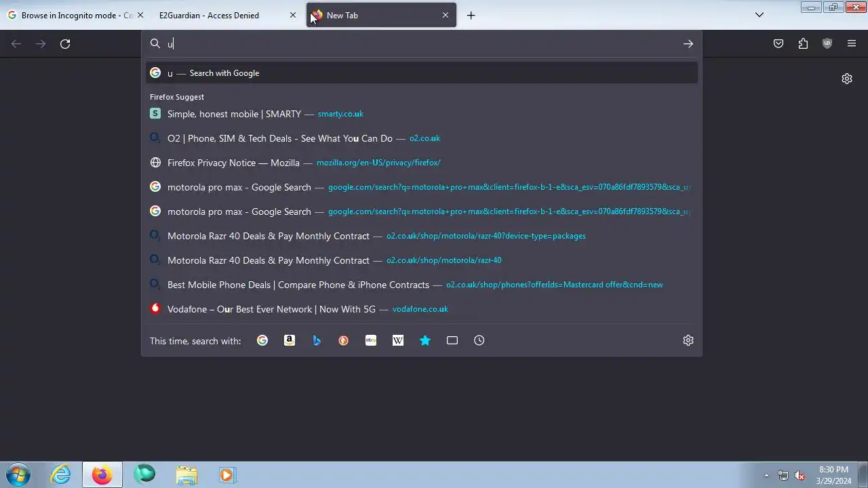Search this time with Google icon
Image resolution: width=868 pixels, height=488 pixels.
(x=262, y=340)
